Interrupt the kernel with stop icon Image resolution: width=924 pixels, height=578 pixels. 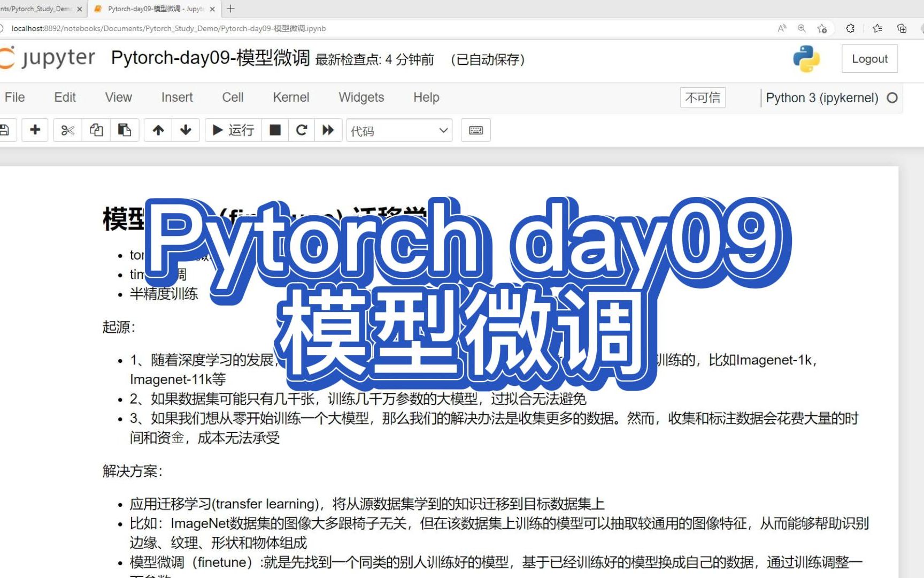tap(275, 130)
